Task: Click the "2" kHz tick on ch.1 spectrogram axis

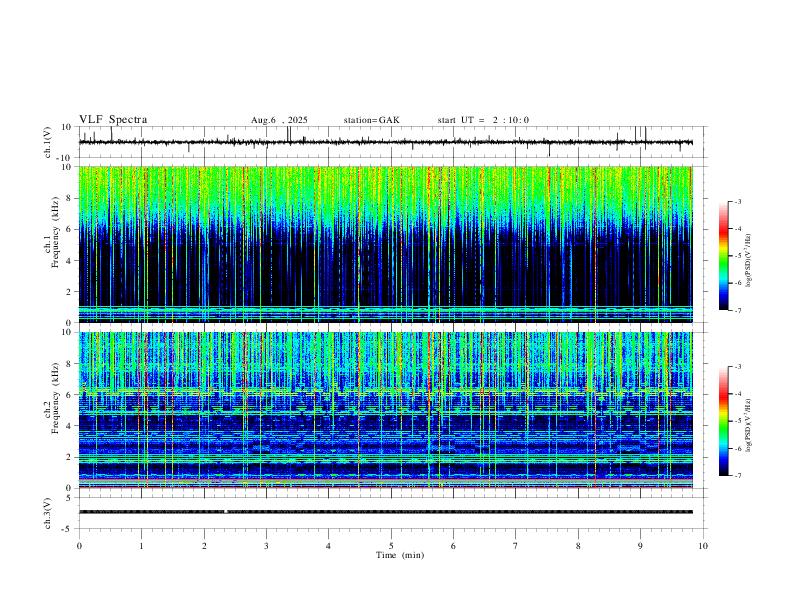Action: 69,292
